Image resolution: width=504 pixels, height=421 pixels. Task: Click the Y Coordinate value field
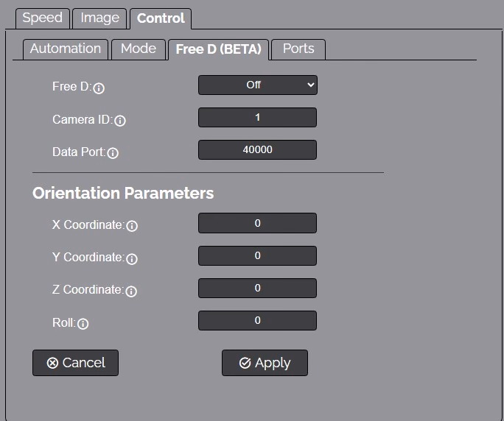pyautogui.click(x=257, y=255)
